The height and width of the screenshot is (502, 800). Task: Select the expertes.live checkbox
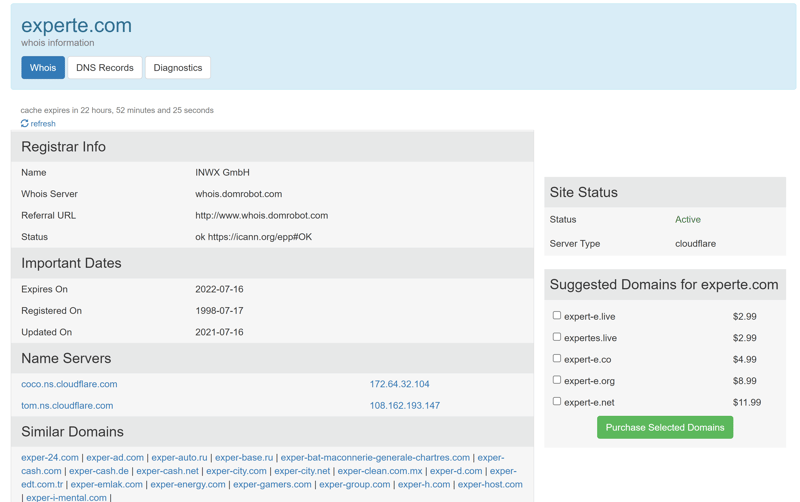[x=557, y=337]
